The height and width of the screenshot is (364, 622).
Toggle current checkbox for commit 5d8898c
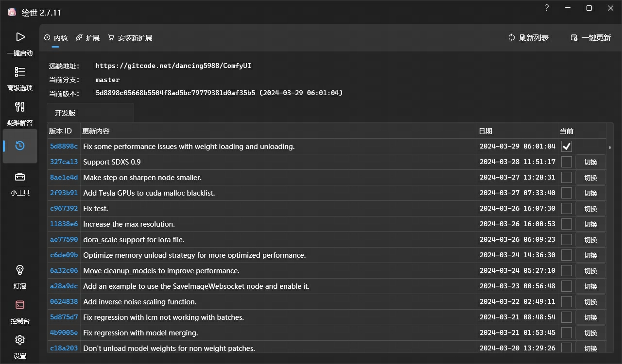click(x=567, y=146)
